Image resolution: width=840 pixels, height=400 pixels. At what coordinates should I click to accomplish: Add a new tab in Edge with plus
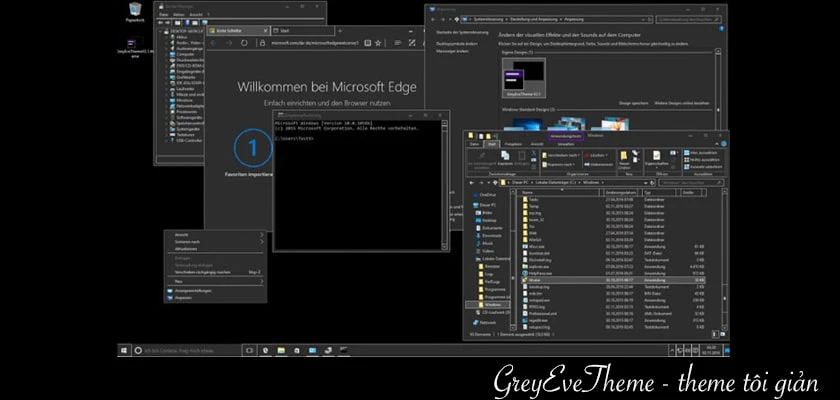340,31
